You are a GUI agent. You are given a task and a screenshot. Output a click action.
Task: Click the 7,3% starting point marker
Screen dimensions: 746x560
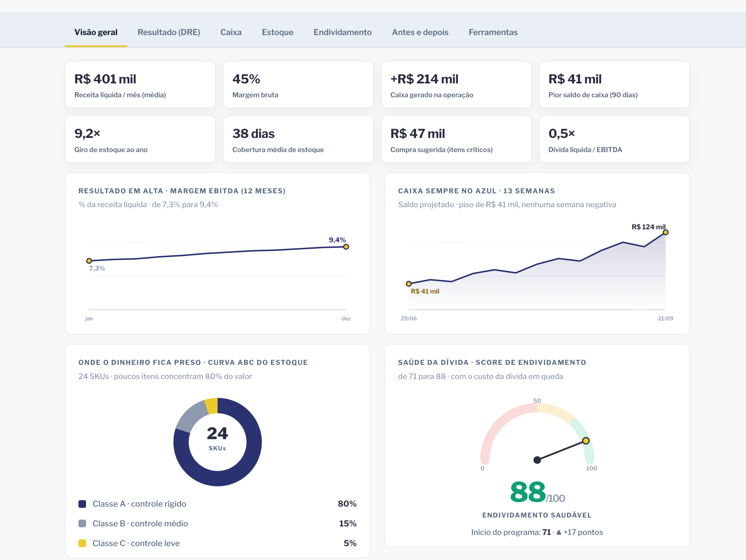pos(89,261)
